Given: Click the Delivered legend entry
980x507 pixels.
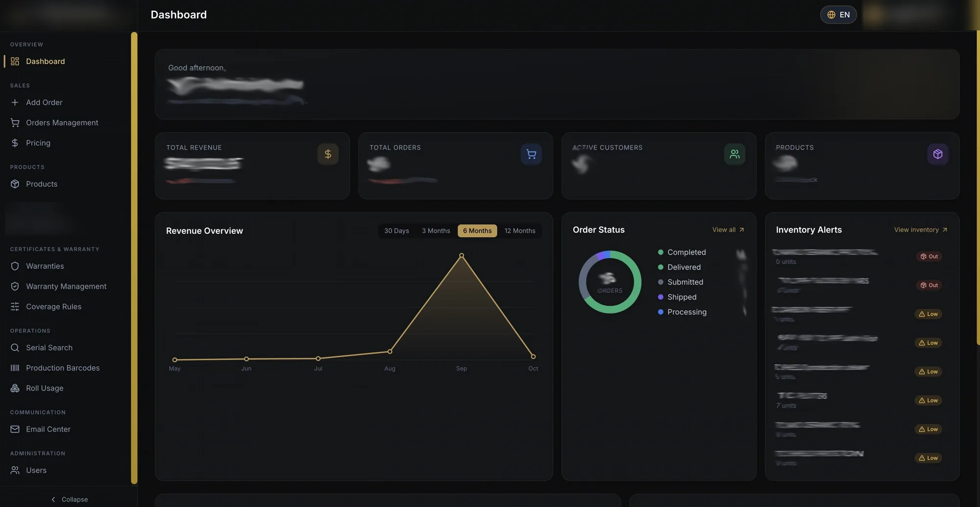Looking at the screenshot, I should (679, 267).
